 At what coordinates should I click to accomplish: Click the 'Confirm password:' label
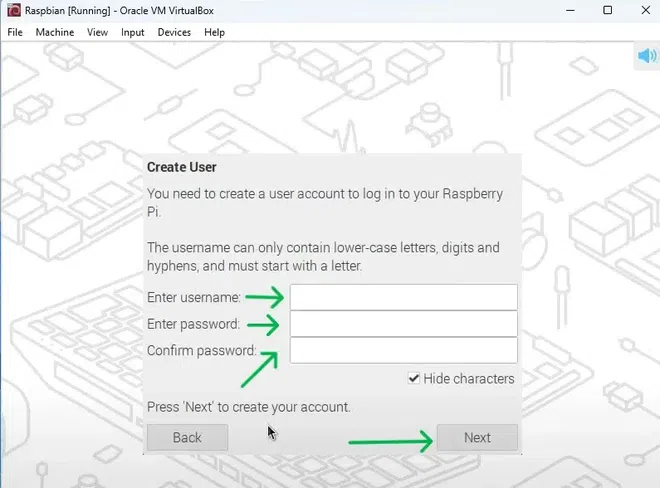[x=201, y=350]
